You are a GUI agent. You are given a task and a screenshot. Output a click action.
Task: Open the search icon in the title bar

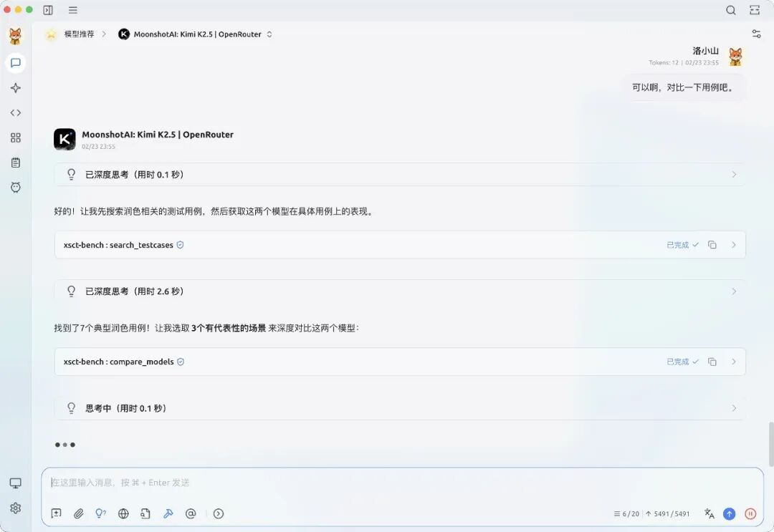[x=730, y=10]
